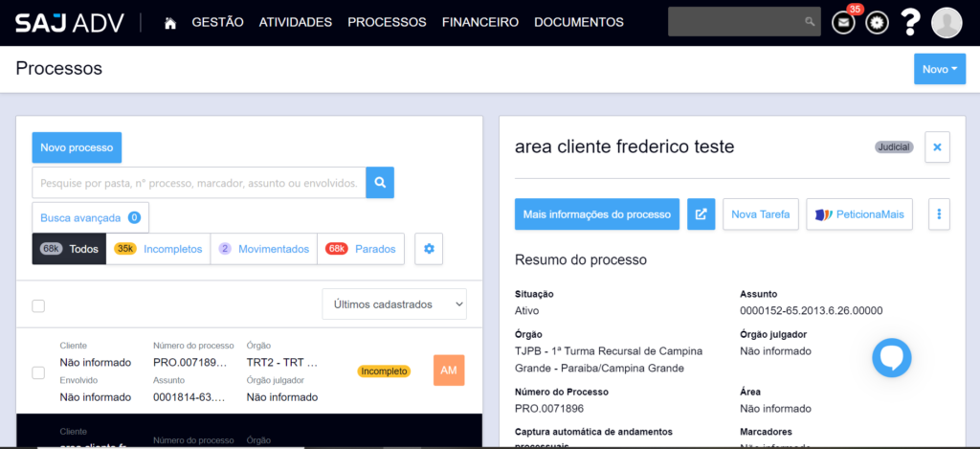This screenshot has height=449, width=980.
Task: Click the Judicial tag
Action: (x=894, y=147)
